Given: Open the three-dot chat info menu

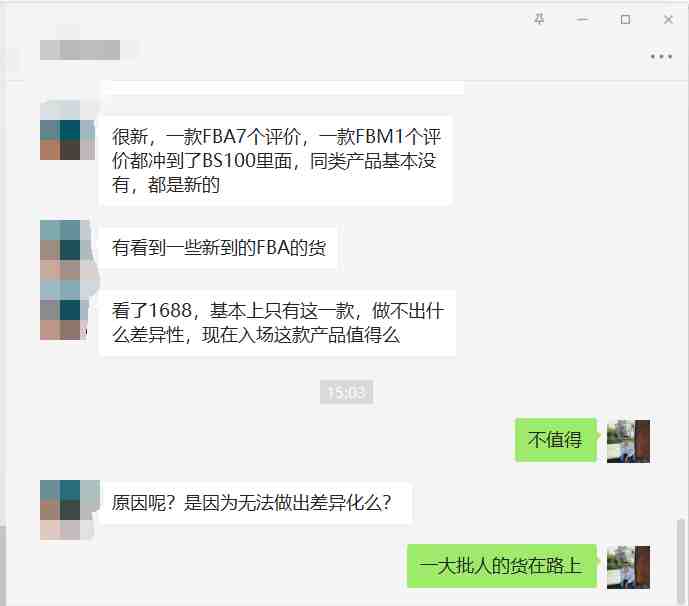Looking at the screenshot, I should pyautogui.click(x=661, y=56).
